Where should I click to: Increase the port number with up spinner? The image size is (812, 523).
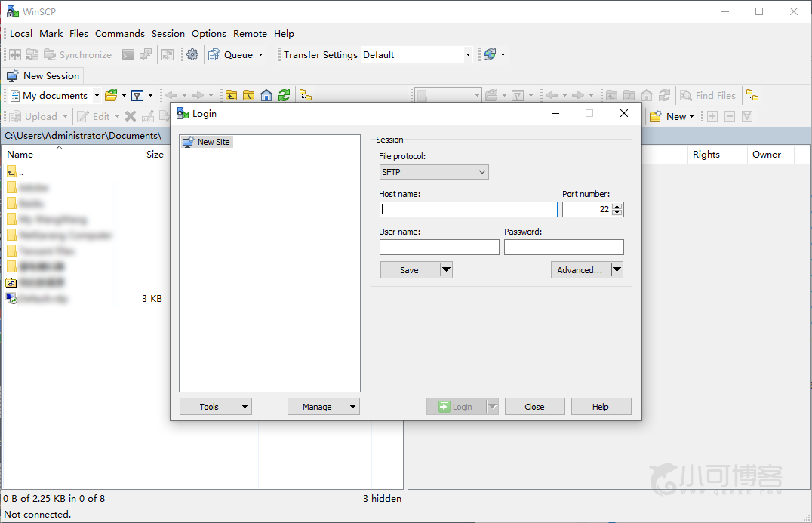coord(617,206)
